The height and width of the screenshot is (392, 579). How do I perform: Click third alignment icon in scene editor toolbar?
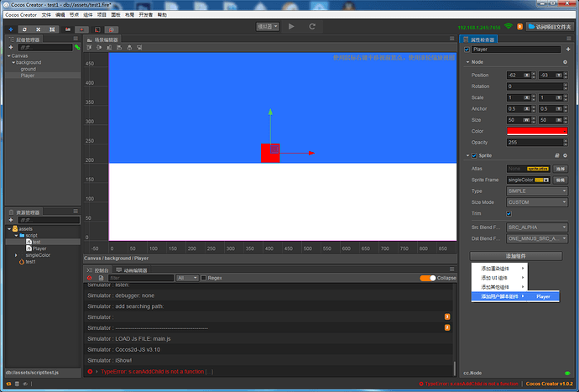tap(109, 47)
